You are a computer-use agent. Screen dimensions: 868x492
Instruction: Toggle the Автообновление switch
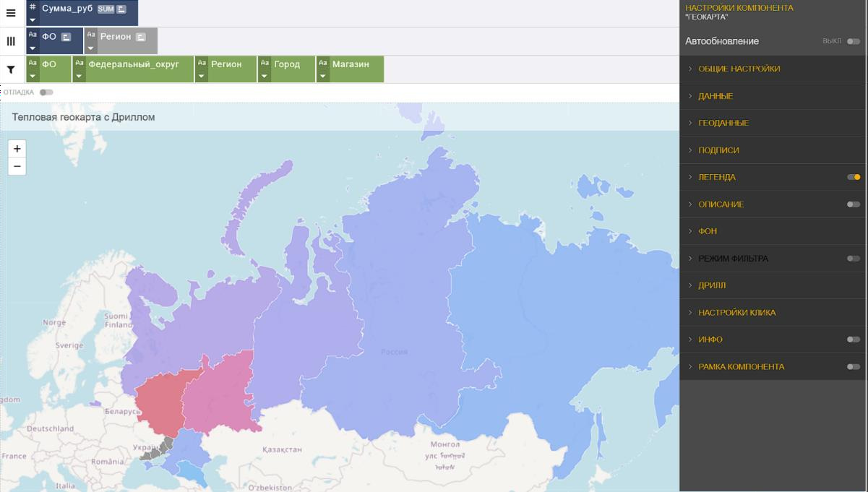pyautogui.click(x=854, y=41)
